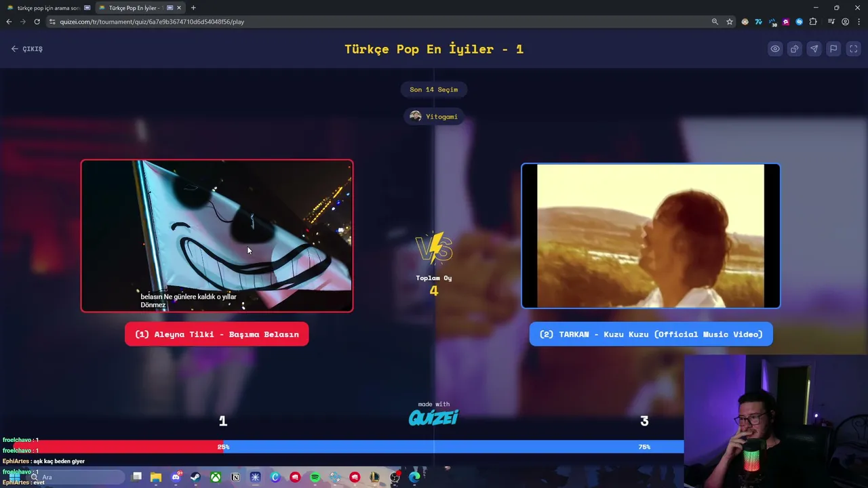
Task: Click the 'Toplam Oy' label
Action: 434,278
